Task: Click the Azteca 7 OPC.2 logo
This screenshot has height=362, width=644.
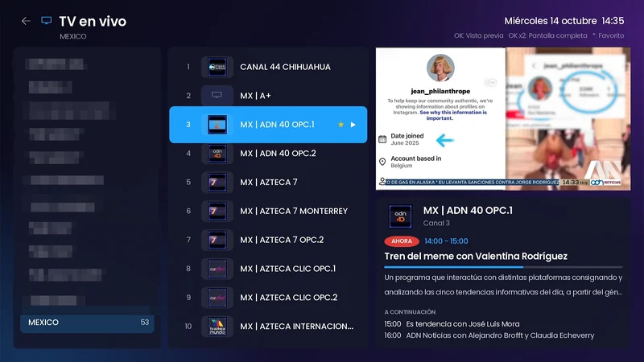Action: (x=217, y=240)
